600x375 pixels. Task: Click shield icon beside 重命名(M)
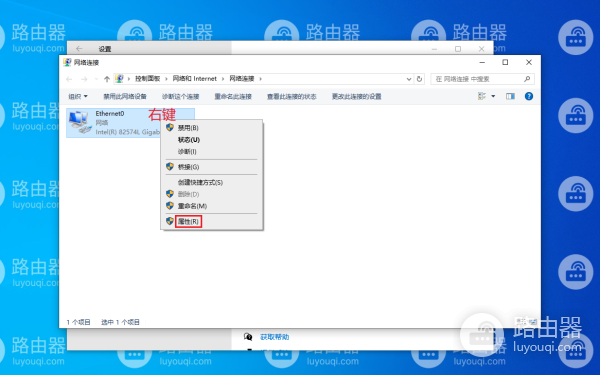tap(170, 205)
